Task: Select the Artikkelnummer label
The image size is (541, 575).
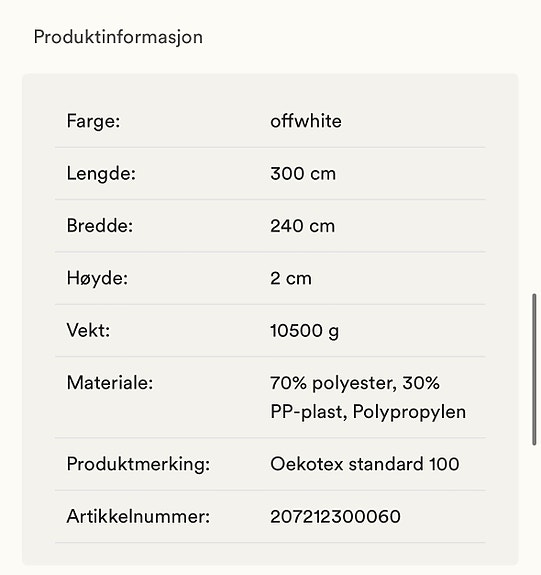Action: coord(138,517)
